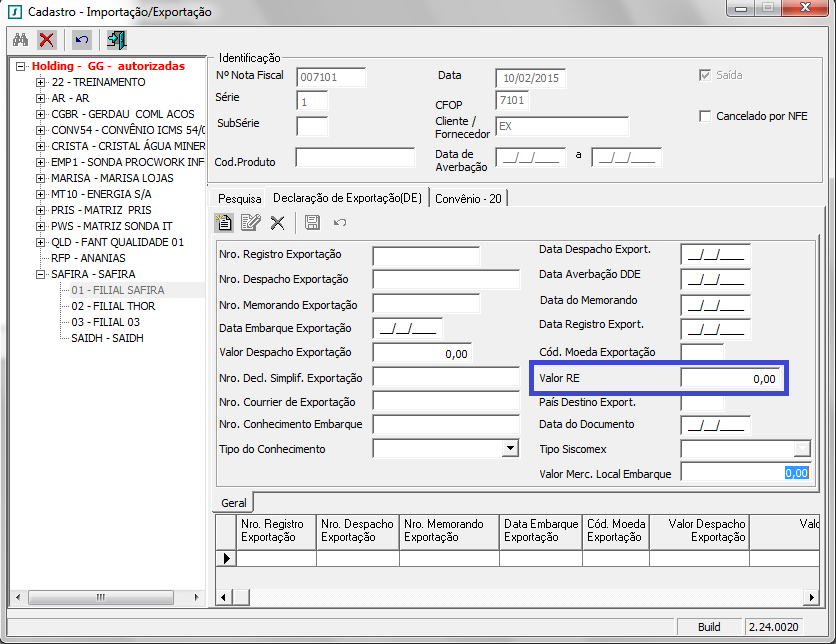Click the exit door icon

117,40
